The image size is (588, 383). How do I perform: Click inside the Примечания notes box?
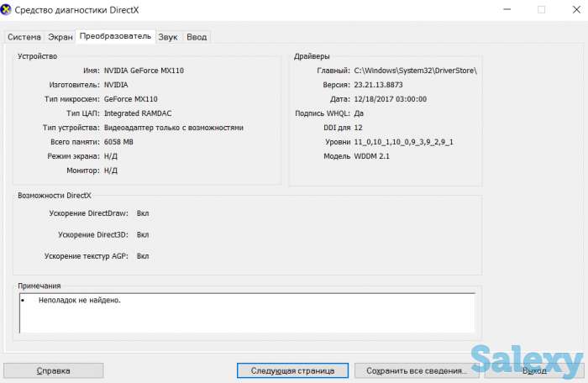(246, 312)
